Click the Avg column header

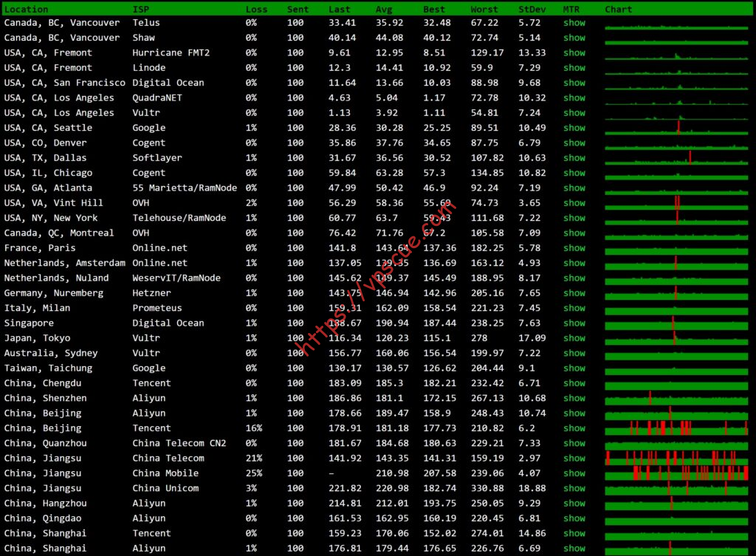[x=384, y=9]
